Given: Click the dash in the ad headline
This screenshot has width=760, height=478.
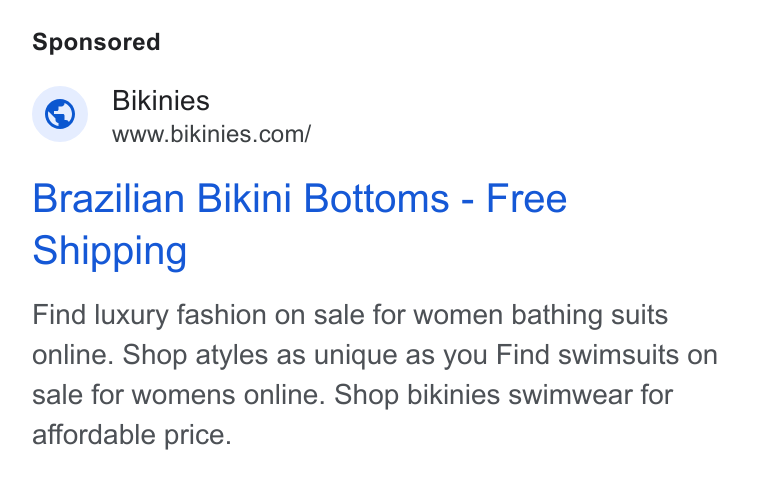Looking at the screenshot, I should coord(468,200).
